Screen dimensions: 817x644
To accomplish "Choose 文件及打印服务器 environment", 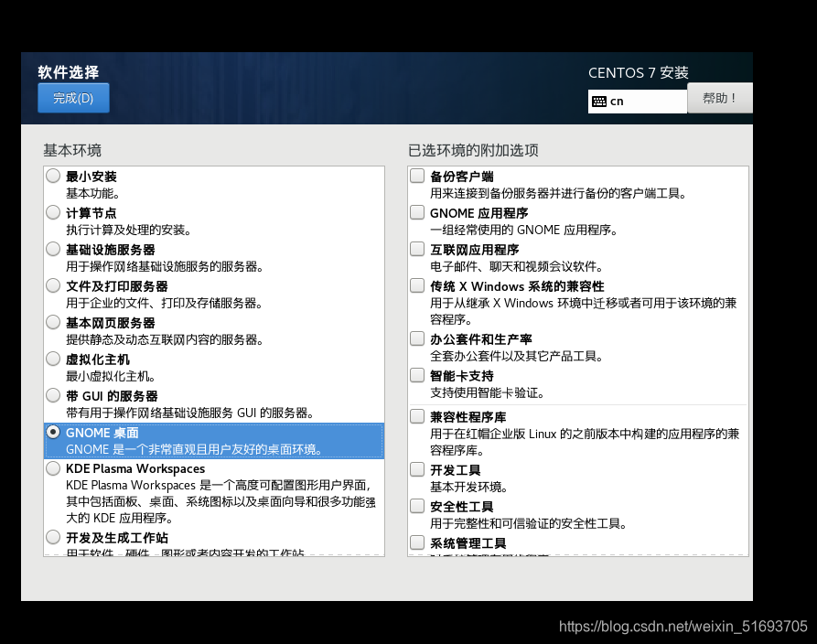I will [53, 285].
